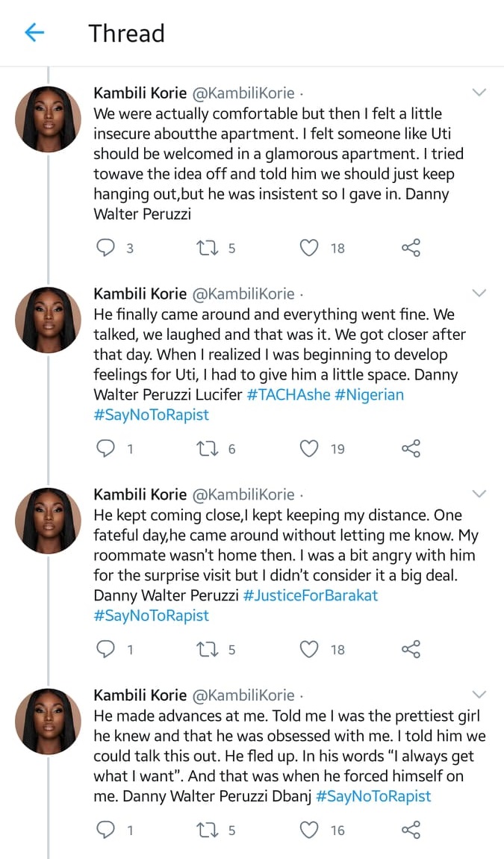This screenshot has height=859, width=504.
Task: Share the tweet mentioning #TACHAshe
Action: click(x=411, y=448)
